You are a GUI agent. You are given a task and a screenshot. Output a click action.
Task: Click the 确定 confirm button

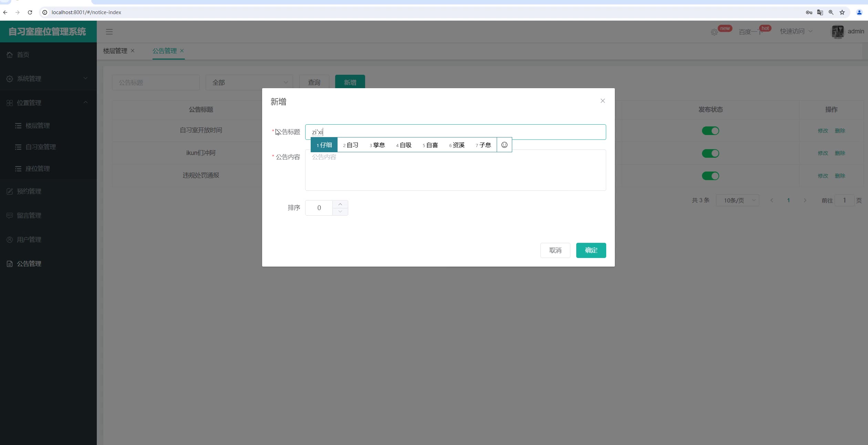[591, 250]
